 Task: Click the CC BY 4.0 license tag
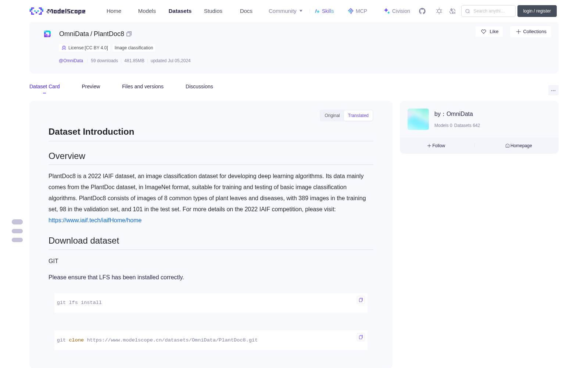(85, 48)
